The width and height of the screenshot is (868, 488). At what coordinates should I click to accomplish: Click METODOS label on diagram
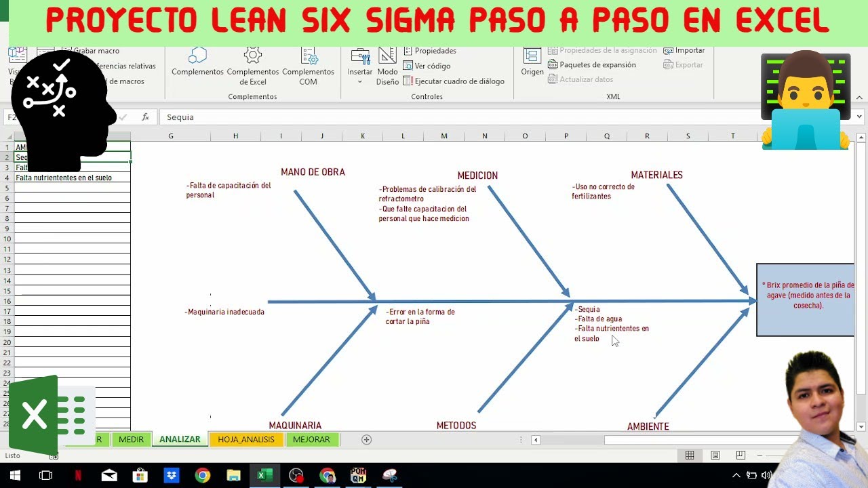456,426
